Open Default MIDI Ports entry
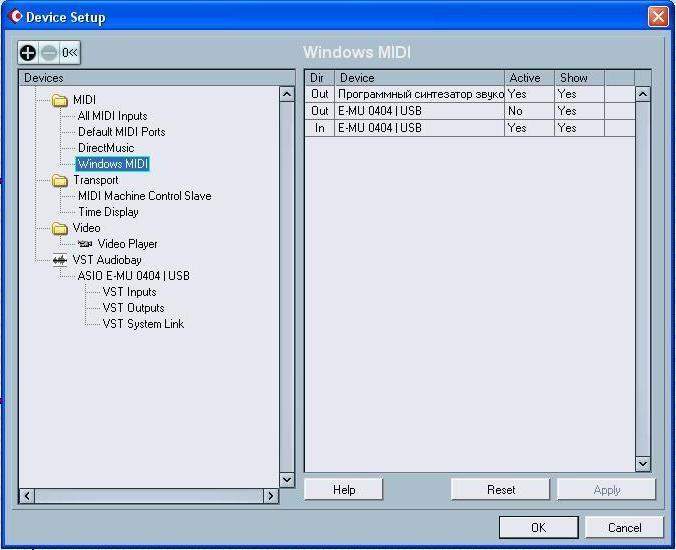This screenshot has height=550, width=676. [x=122, y=132]
